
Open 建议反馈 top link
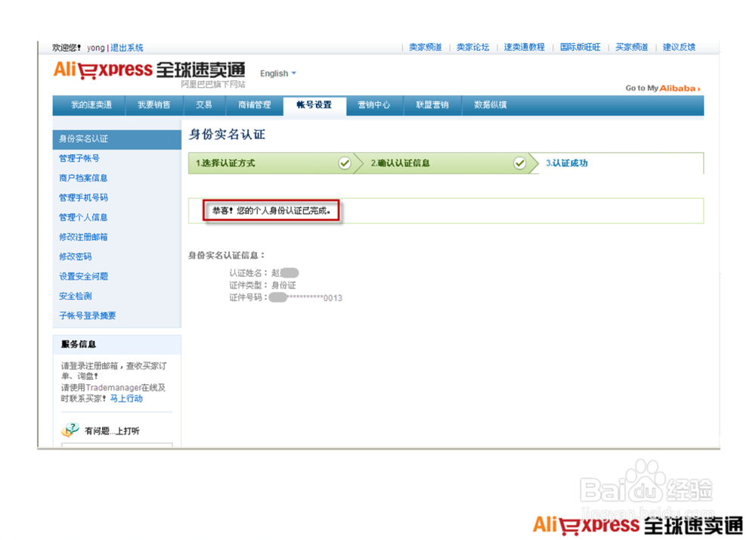point(679,47)
